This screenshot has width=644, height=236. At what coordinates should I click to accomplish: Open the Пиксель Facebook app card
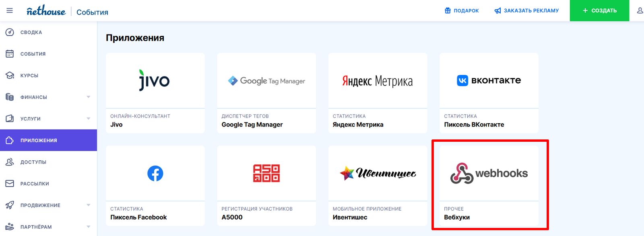point(155,185)
